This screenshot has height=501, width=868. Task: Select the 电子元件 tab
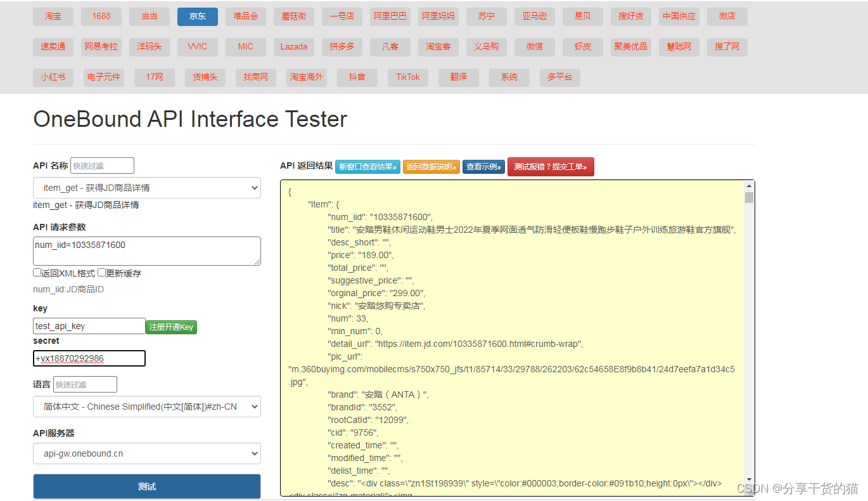104,77
